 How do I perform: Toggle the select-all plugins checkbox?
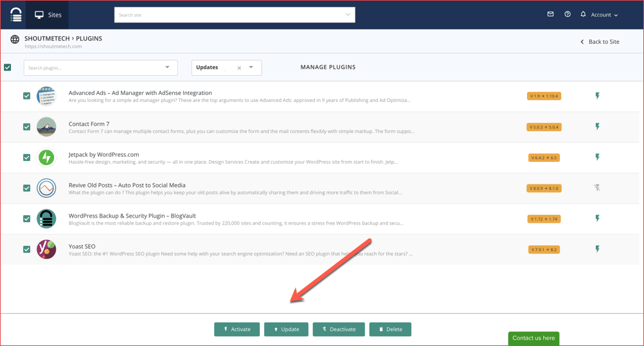8,67
